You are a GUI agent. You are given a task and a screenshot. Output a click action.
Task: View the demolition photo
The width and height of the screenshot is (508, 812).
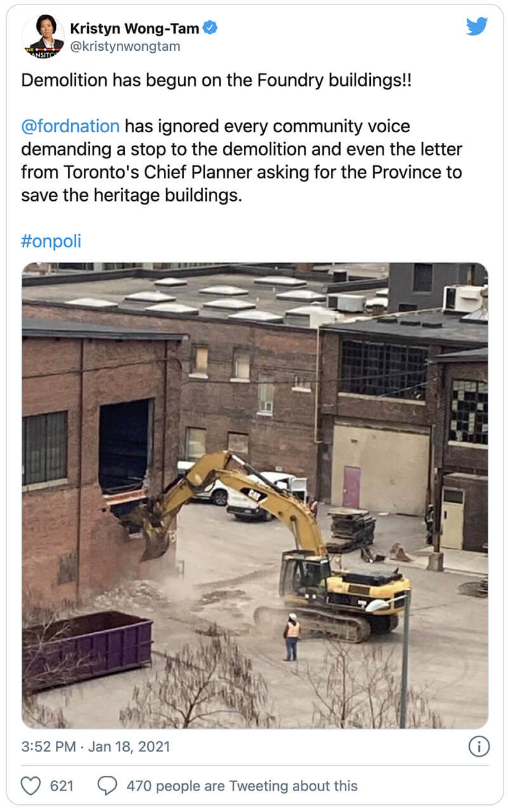click(255, 496)
